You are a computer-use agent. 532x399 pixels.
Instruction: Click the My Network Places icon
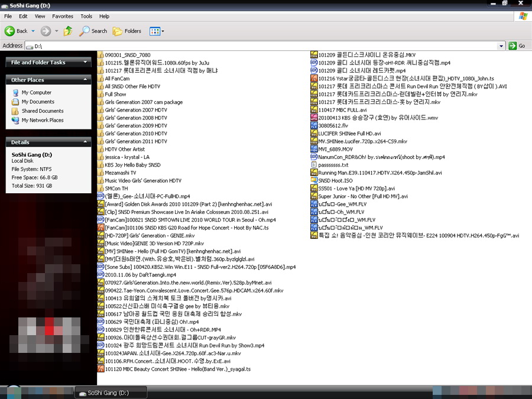click(15, 120)
